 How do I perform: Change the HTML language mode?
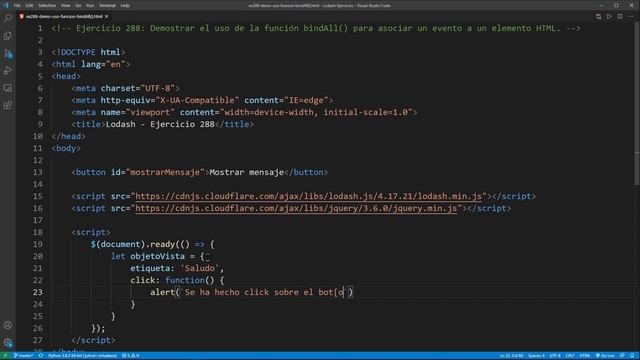point(584,356)
